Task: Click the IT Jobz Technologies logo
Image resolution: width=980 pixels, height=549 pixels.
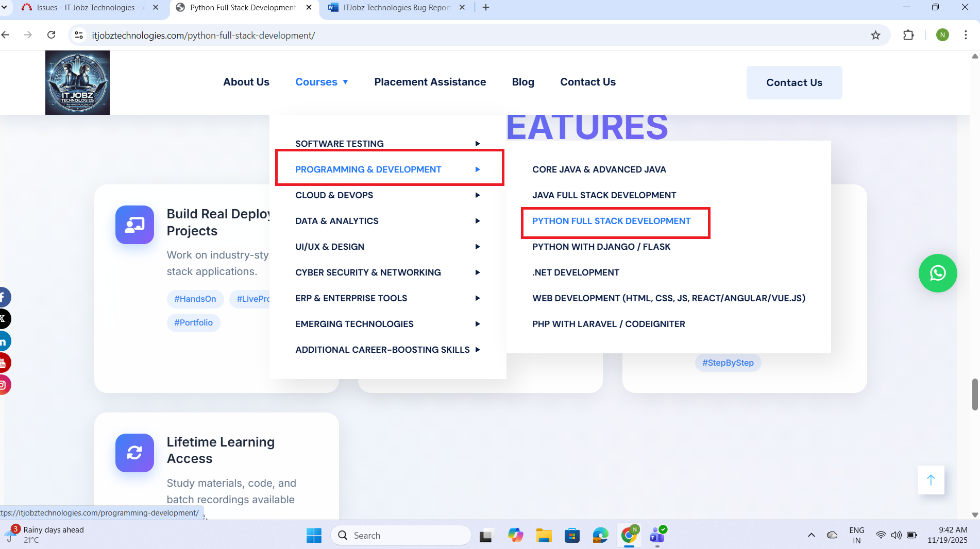Action: tap(77, 82)
